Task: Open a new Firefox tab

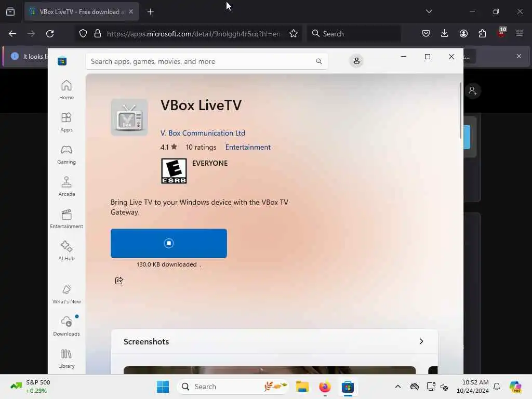Action: [x=150, y=12]
